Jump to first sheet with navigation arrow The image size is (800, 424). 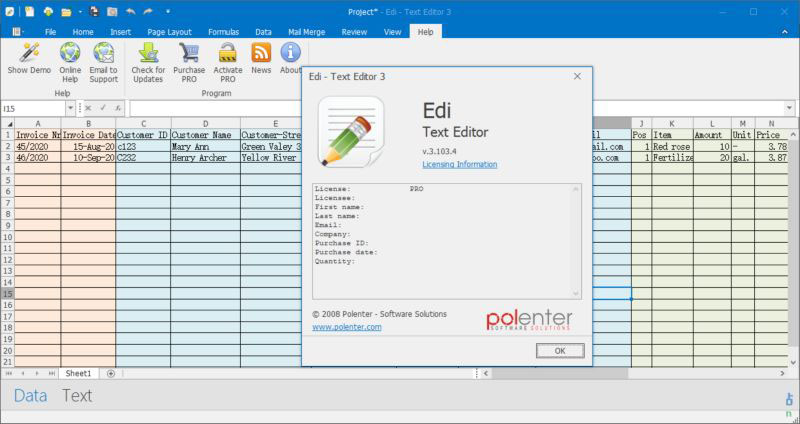[x=9, y=373]
